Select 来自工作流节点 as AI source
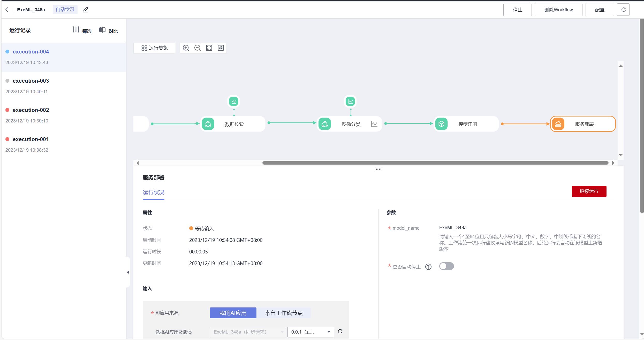644x340 pixels. (284, 313)
